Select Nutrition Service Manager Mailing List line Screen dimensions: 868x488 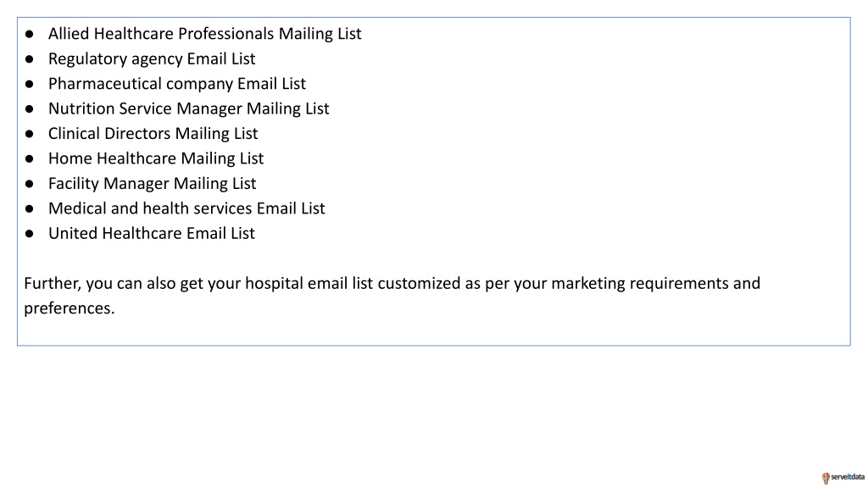(189, 108)
